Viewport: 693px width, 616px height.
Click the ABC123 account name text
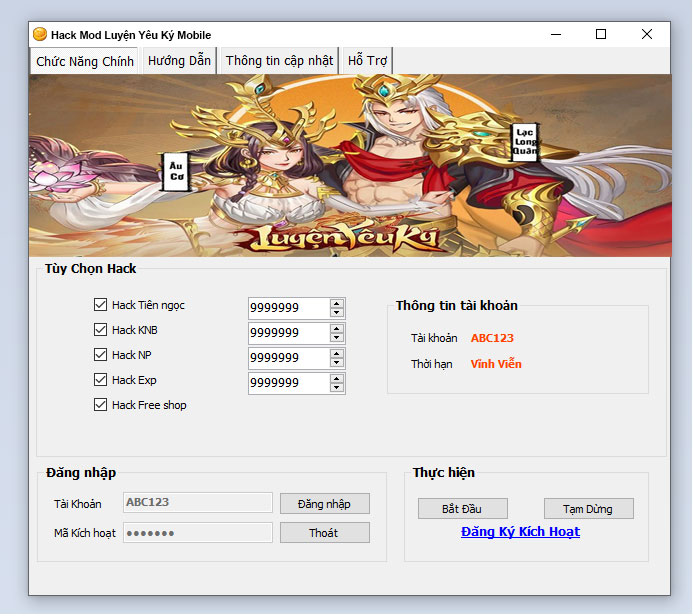[492, 338]
